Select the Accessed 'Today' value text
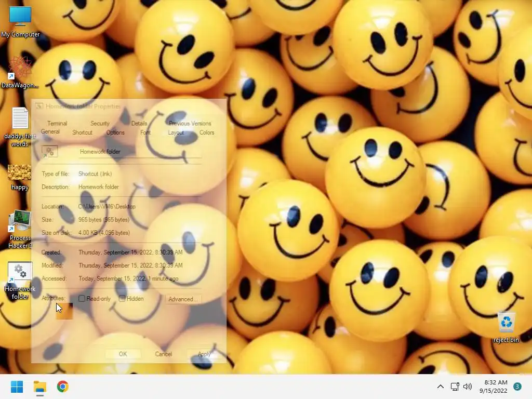532x399 pixels. [129, 278]
